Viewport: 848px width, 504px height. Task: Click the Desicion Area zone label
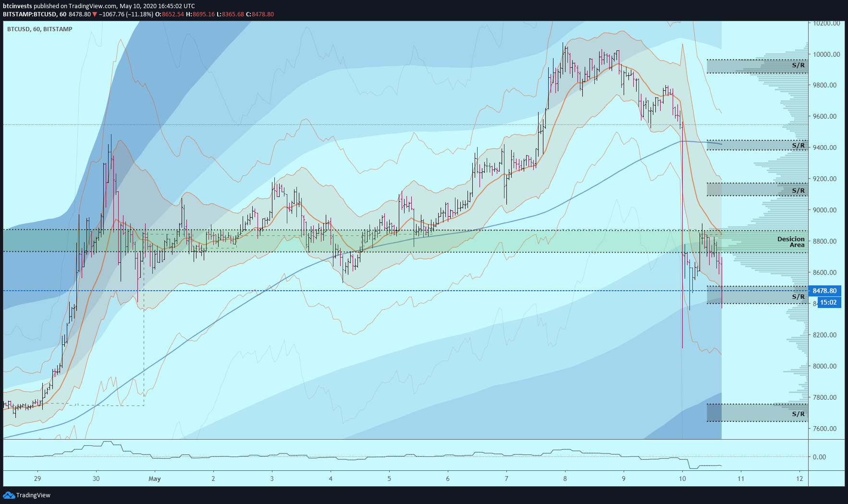(791, 242)
